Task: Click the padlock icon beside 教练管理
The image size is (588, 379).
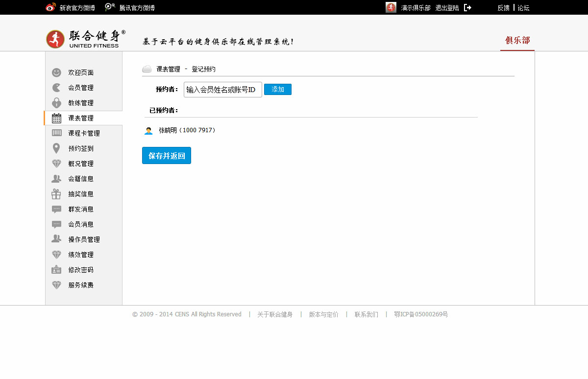Action: coord(57,103)
